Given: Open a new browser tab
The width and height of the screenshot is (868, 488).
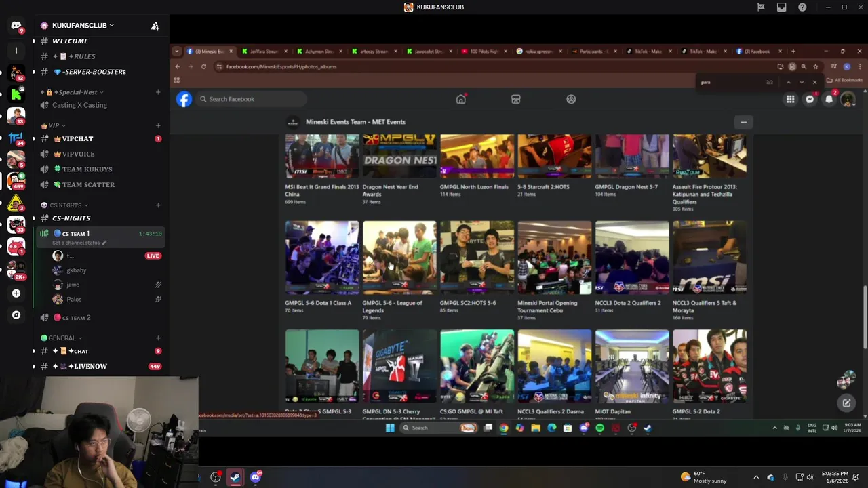Looking at the screenshot, I should click(794, 51).
